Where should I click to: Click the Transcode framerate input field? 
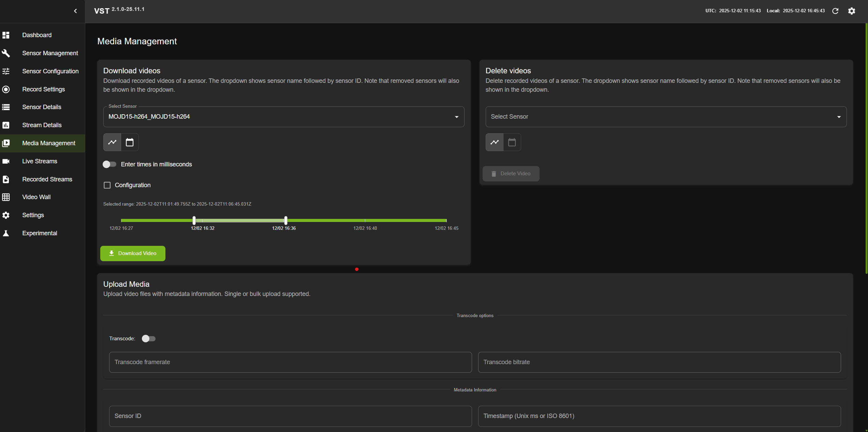click(290, 362)
